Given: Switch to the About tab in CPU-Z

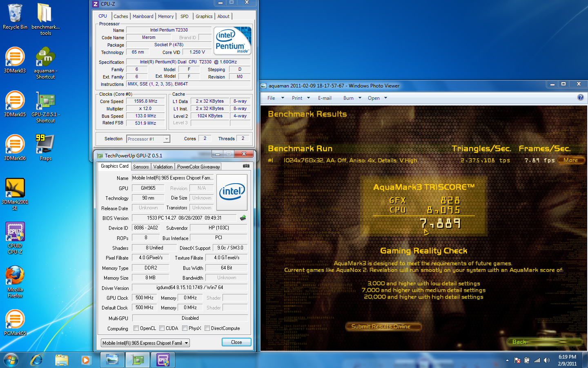Looking at the screenshot, I should (x=223, y=16).
